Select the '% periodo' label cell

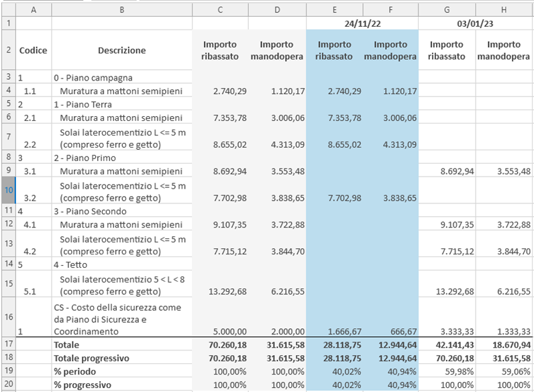tap(122, 371)
